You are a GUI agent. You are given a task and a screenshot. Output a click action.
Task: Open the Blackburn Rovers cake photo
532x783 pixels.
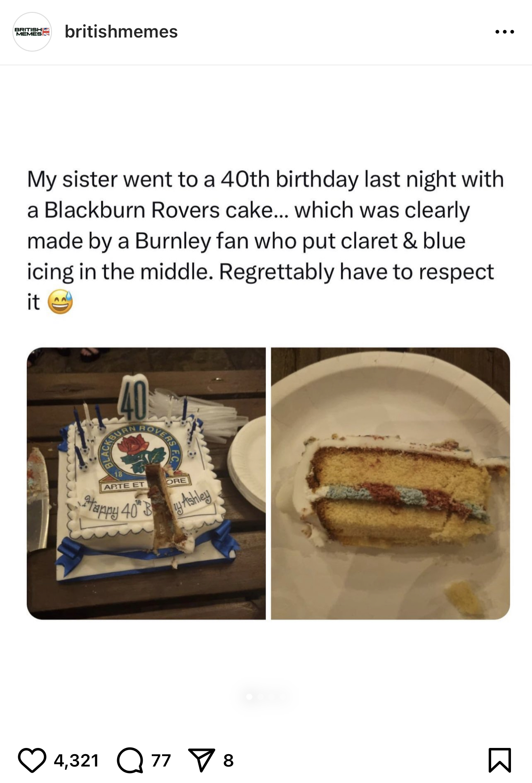pyautogui.click(x=146, y=483)
